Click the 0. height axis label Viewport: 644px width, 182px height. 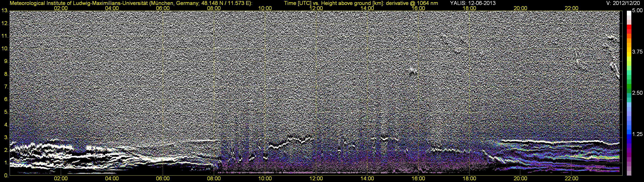pos(6,176)
